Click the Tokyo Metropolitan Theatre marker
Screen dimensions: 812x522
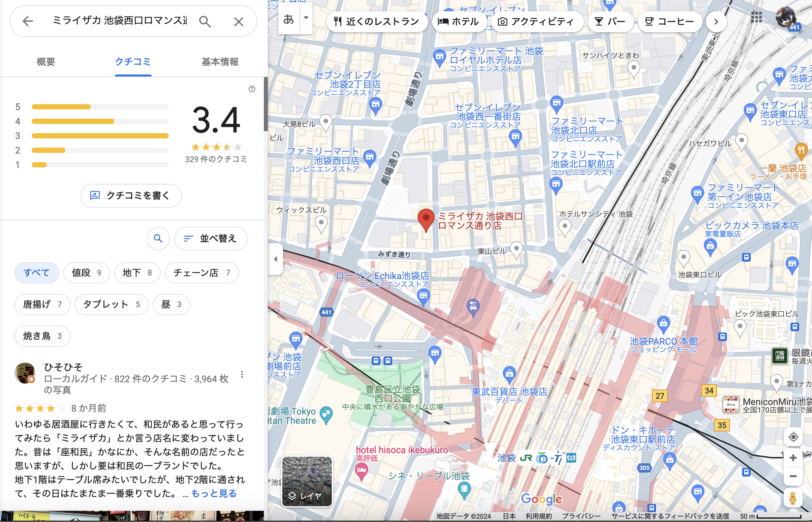326,415
